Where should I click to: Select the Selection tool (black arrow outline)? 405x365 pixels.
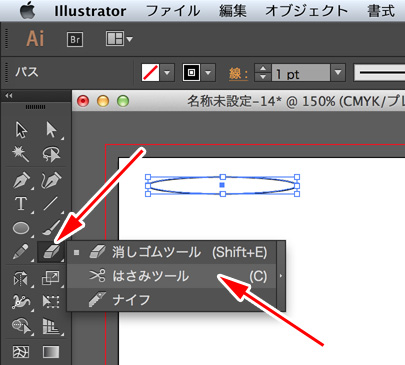pos(21,129)
